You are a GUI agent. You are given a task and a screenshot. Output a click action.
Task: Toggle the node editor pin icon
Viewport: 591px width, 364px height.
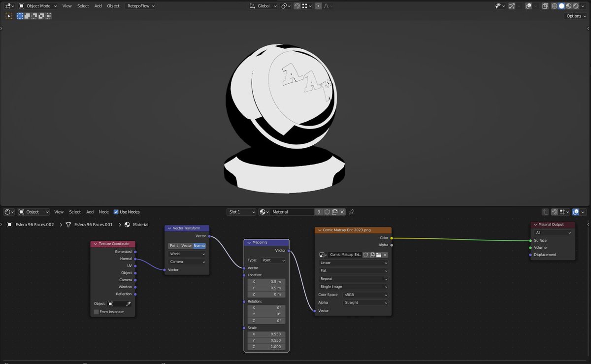(351, 212)
